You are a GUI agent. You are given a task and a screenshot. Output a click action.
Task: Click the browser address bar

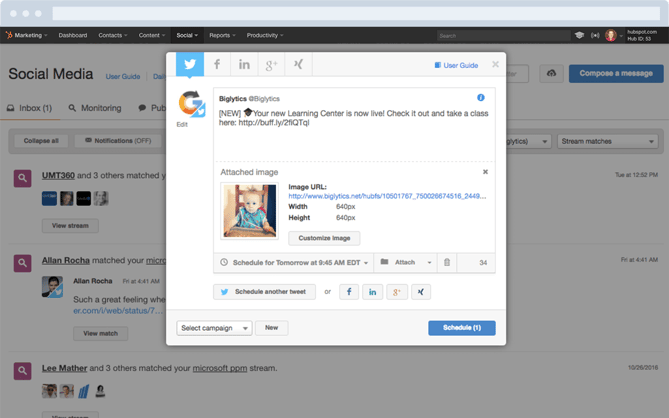[356, 13]
